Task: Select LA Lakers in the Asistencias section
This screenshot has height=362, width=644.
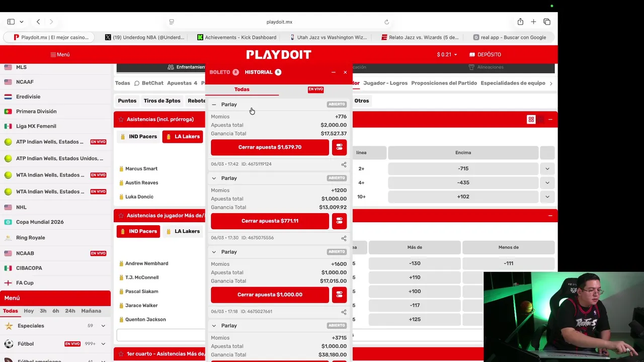Action: 183,137
